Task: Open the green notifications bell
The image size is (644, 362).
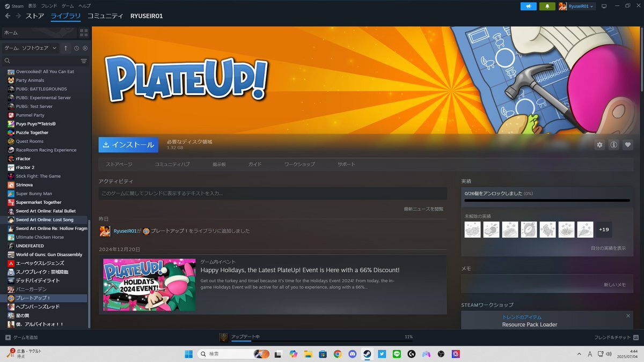Action: 547,6
